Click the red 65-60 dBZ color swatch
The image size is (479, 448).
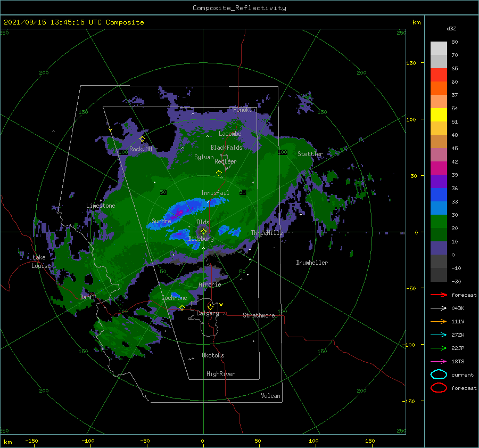439,75
